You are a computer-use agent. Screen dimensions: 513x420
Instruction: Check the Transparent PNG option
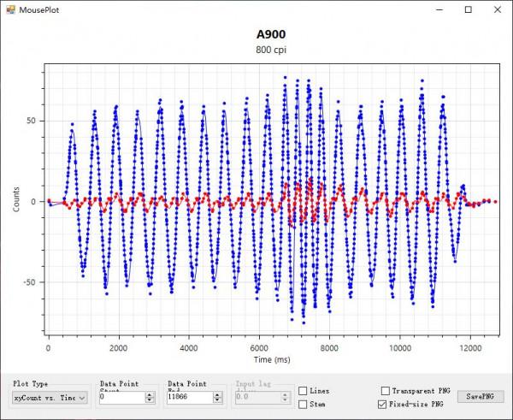coord(385,390)
